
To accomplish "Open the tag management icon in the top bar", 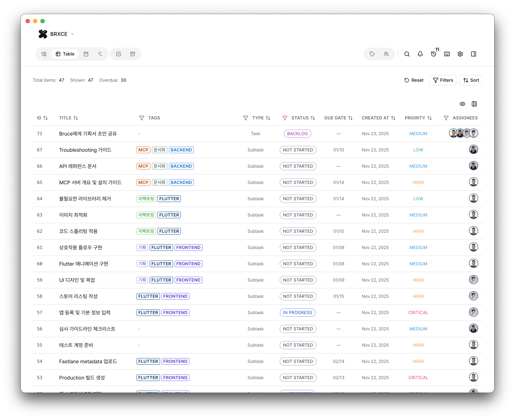I will pyautogui.click(x=372, y=54).
